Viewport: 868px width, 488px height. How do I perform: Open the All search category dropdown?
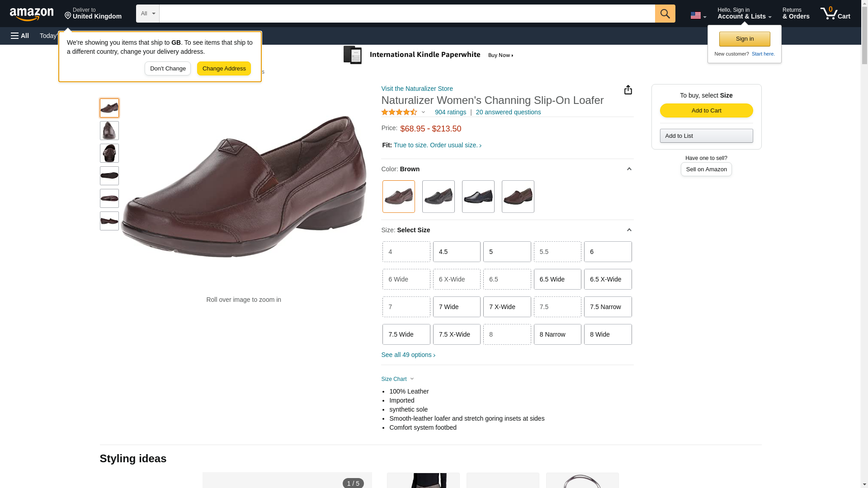tap(148, 14)
